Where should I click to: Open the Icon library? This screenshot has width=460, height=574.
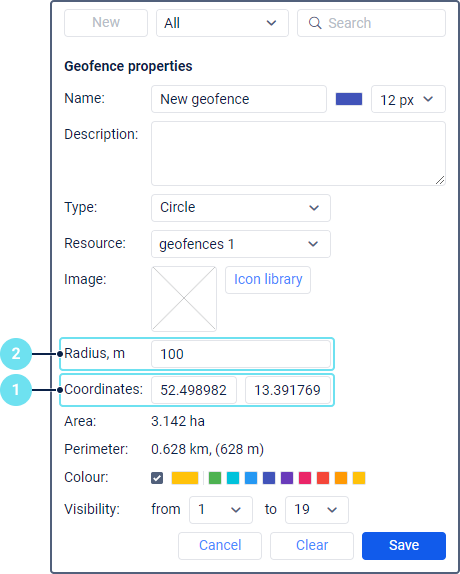tap(268, 280)
